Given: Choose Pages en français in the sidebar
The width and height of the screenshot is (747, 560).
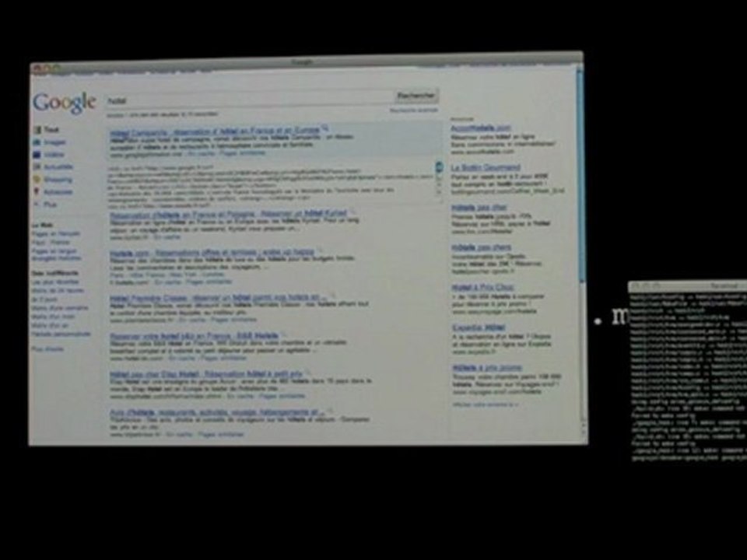Looking at the screenshot, I should 56,234.
